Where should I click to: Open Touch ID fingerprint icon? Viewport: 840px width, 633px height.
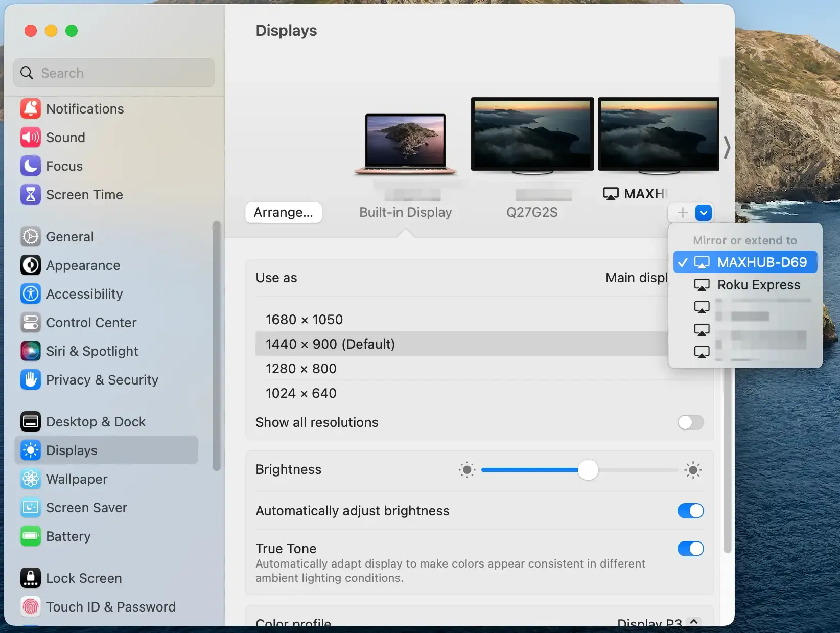[x=31, y=607]
